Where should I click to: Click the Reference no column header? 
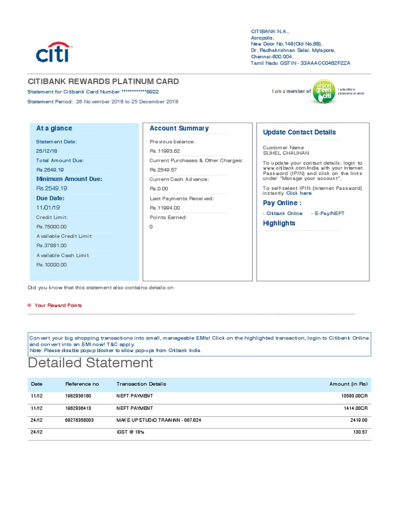[x=82, y=384]
